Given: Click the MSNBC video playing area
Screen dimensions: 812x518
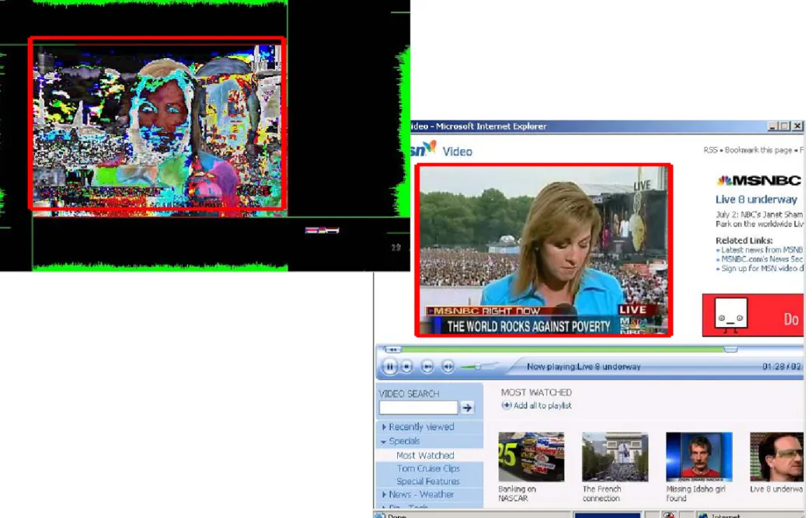Looking at the screenshot, I should 543,251.
